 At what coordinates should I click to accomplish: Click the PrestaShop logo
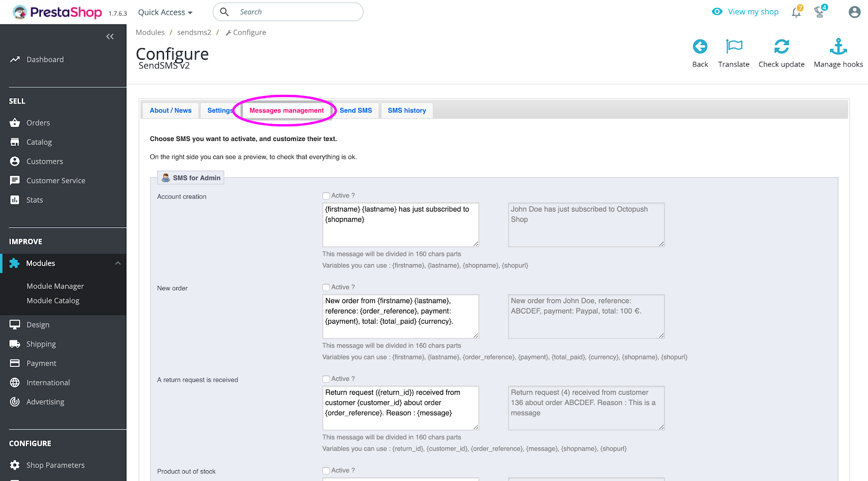click(x=58, y=12)
